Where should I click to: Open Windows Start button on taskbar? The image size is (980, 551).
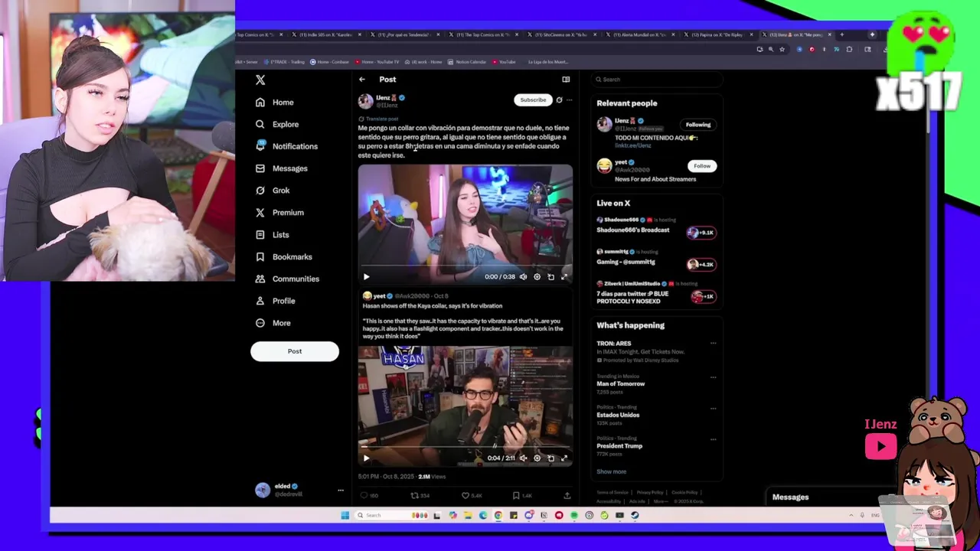[345, 515]
